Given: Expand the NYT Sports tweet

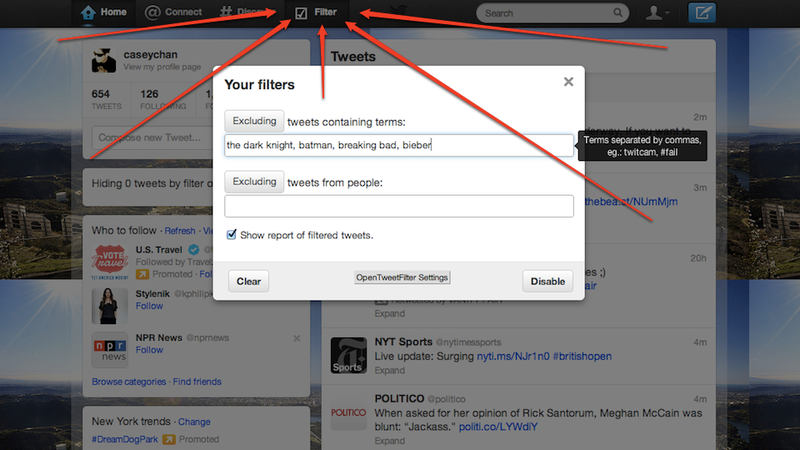Looking at the screenshot, I should click(x=389, y=370).
